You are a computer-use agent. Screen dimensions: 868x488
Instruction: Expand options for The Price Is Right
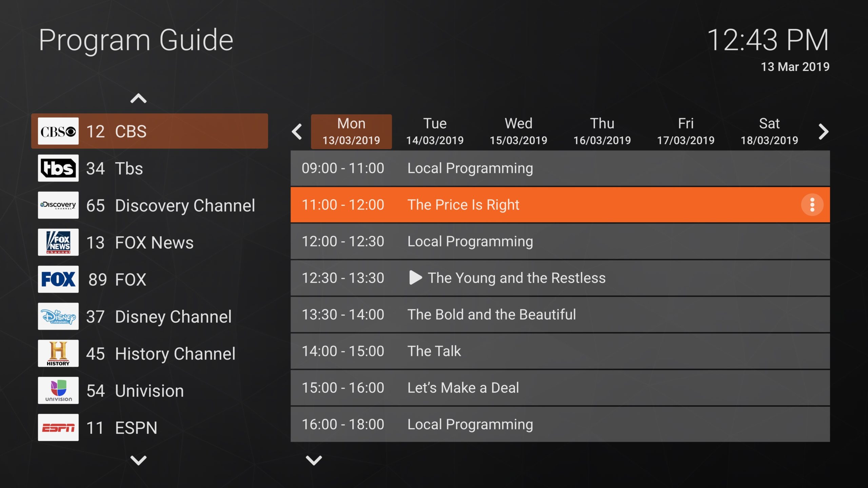click(x=812, y=204)
